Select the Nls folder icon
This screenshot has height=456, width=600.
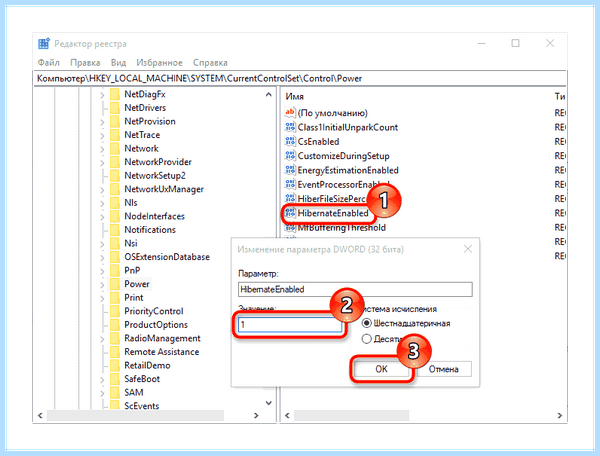[x=115, y=203]
